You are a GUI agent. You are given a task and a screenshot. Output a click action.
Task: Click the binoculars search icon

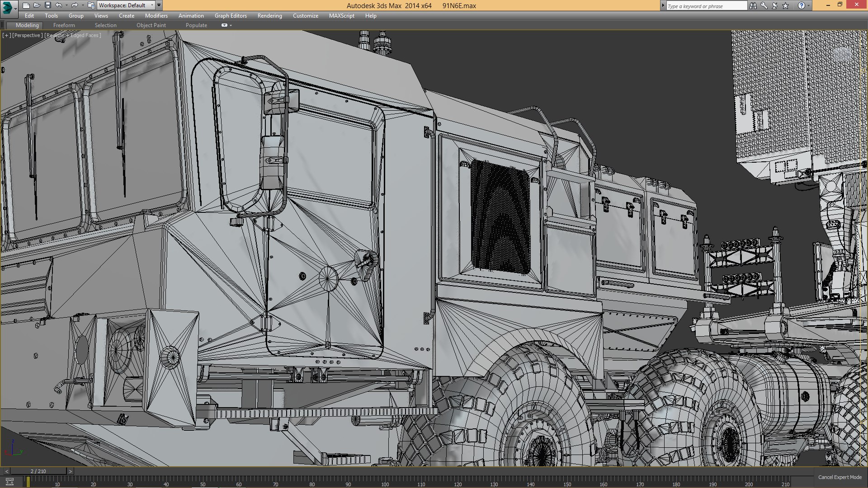(753, 5)
